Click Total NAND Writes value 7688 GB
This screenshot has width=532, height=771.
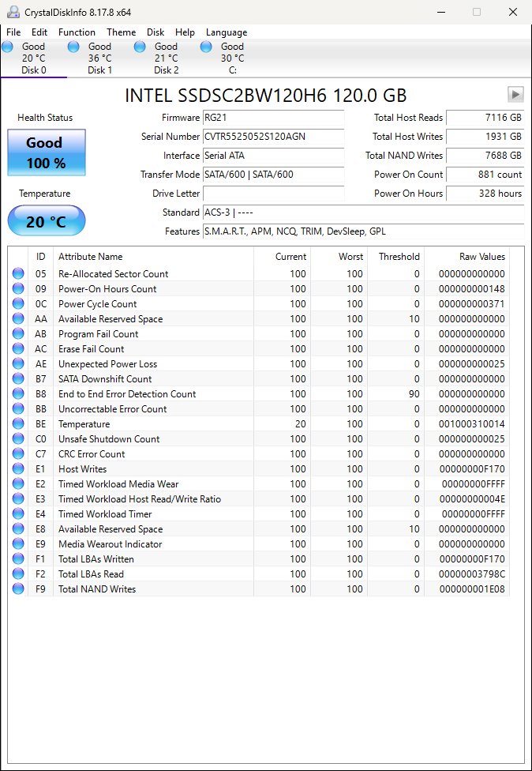pos(485,156)
